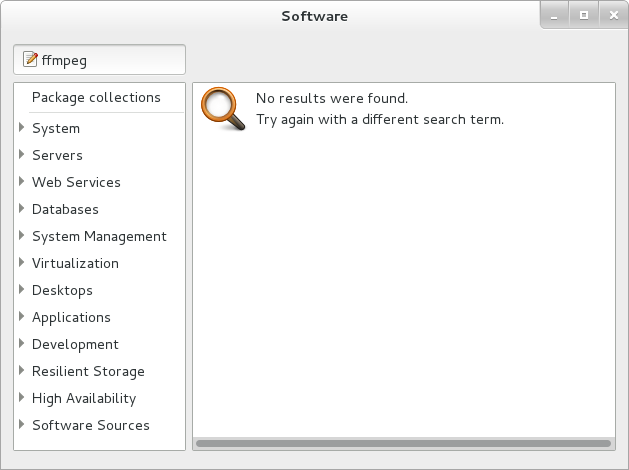Expand the Databases disclosure triangle
The image size is (629, 470).
[x=22, y=209]
